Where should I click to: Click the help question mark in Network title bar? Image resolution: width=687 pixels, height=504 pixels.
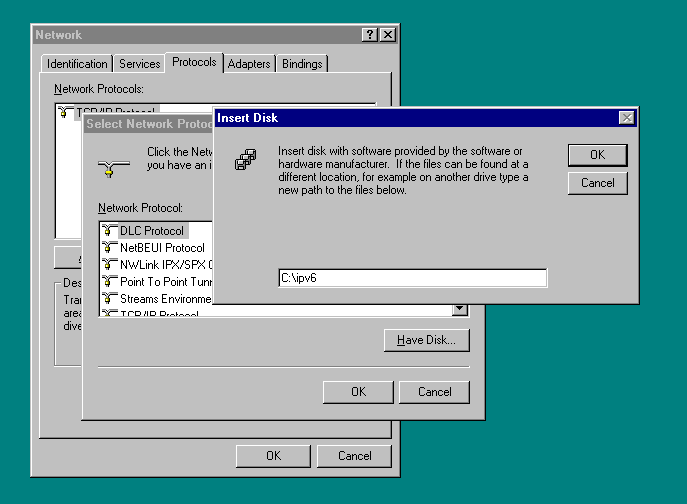click(370, 35)
